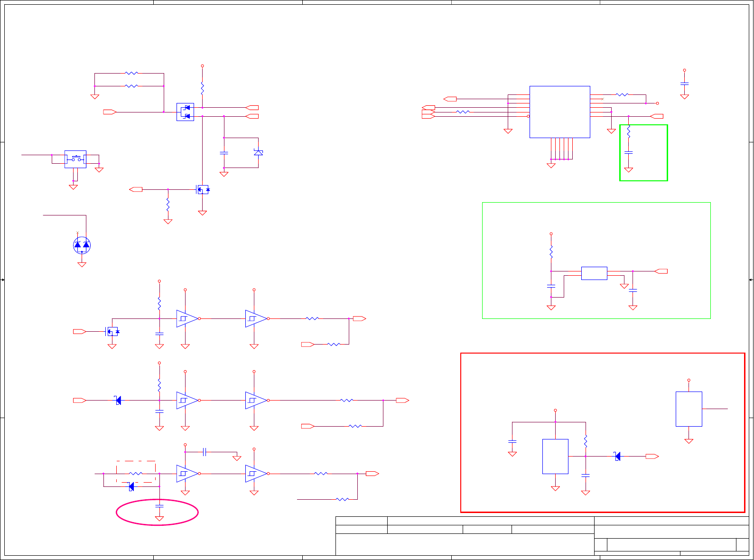The width and height of the screenshot is (754, 560).
Task: Click the resistor inside the dashed outline box
Action: [136, 474]
